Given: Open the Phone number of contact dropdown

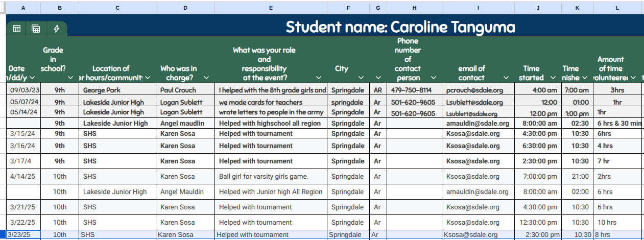Looking at the screenshot, I should click(434, 78).
